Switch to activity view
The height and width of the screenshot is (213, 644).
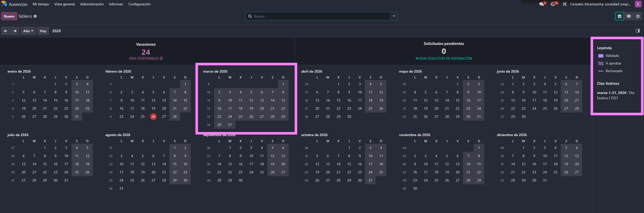tap(638, 16)
